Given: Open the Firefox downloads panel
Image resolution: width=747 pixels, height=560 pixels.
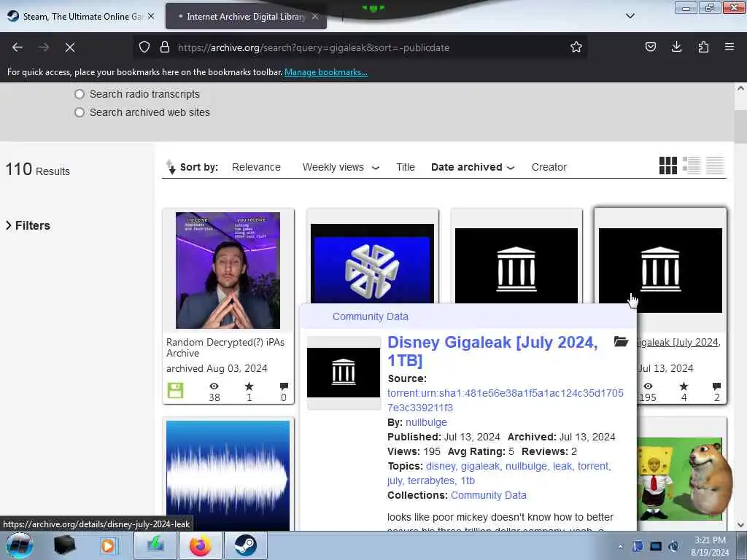Looking at the screenshot, I should click(x=676, y=47).
